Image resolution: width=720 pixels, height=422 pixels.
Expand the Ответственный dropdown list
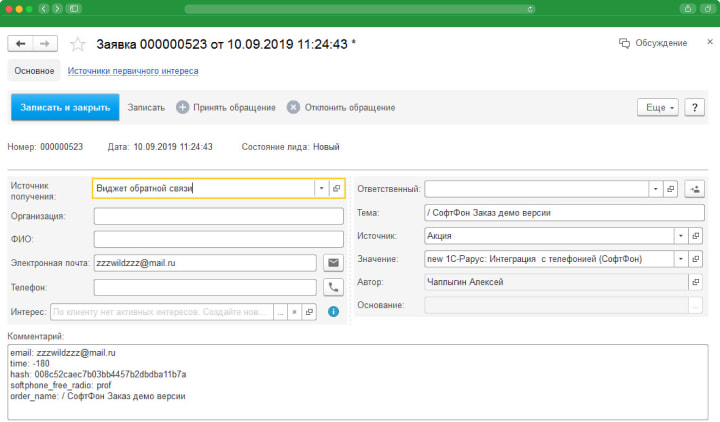pyautogui.click(x=655, y=188)
